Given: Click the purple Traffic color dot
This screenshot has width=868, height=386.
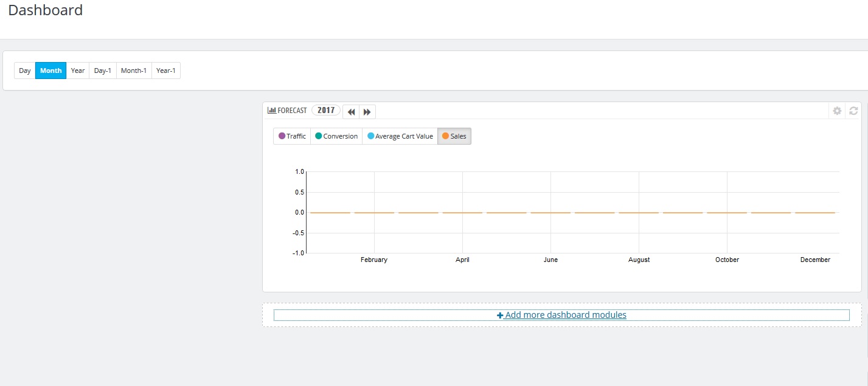Looking at the screenshot, I should tap(282, 136).
